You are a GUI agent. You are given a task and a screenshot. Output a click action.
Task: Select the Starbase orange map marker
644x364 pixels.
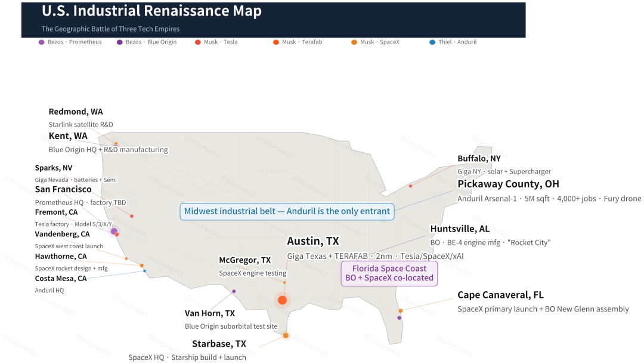click(x=286, y=335)
